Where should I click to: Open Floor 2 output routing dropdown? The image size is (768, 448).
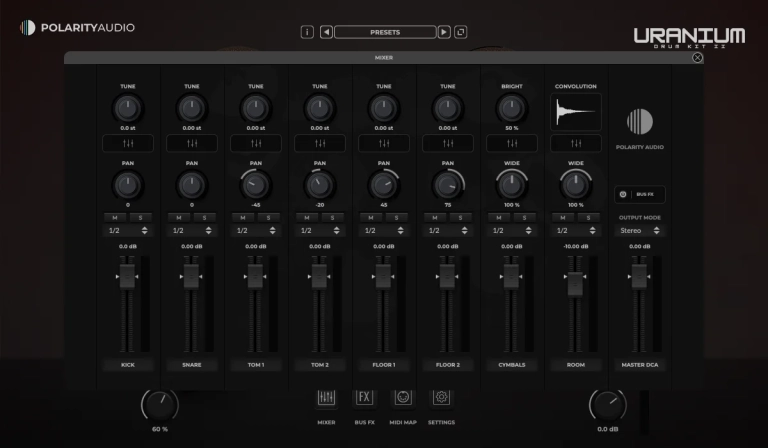[x=448, y=231]
